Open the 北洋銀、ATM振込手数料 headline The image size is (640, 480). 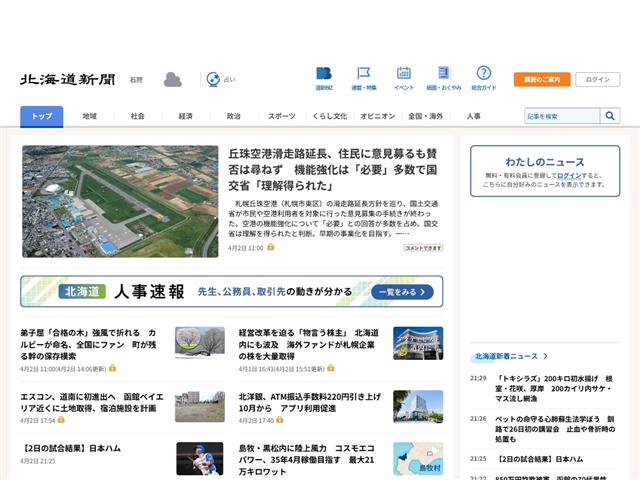[310, 402]
